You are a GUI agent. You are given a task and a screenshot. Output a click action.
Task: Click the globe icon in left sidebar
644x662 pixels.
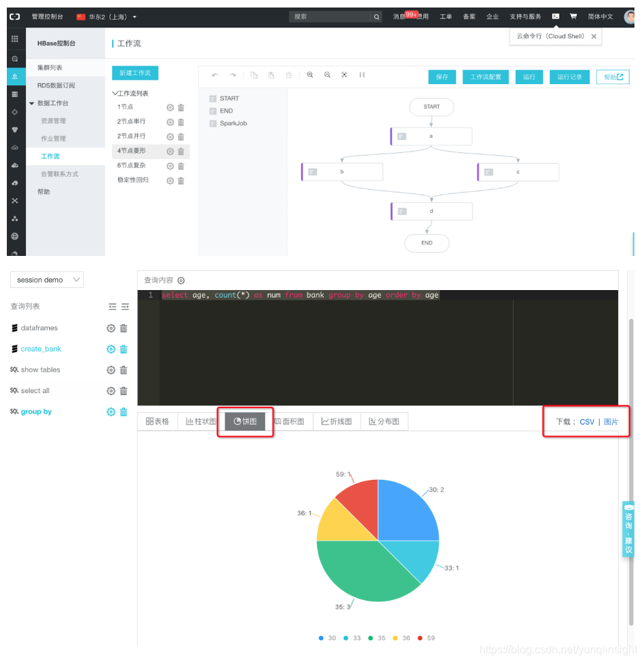point(15,236)
